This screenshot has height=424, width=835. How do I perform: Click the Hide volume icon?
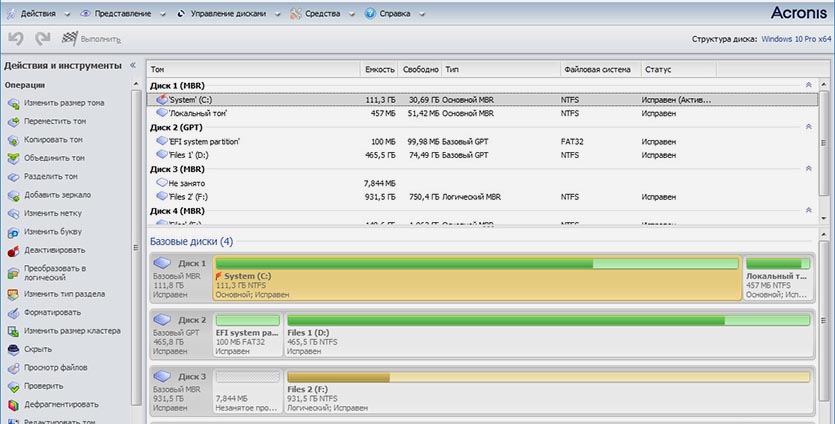[14, 349]
